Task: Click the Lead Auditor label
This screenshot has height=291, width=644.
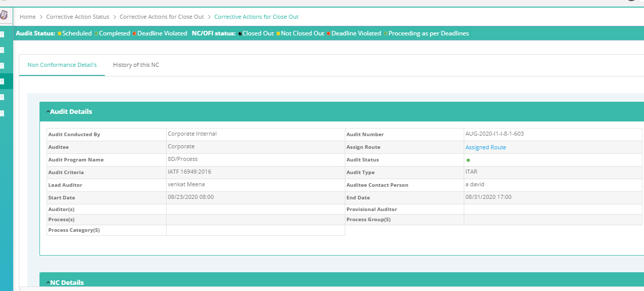Action: coord(65,185)
